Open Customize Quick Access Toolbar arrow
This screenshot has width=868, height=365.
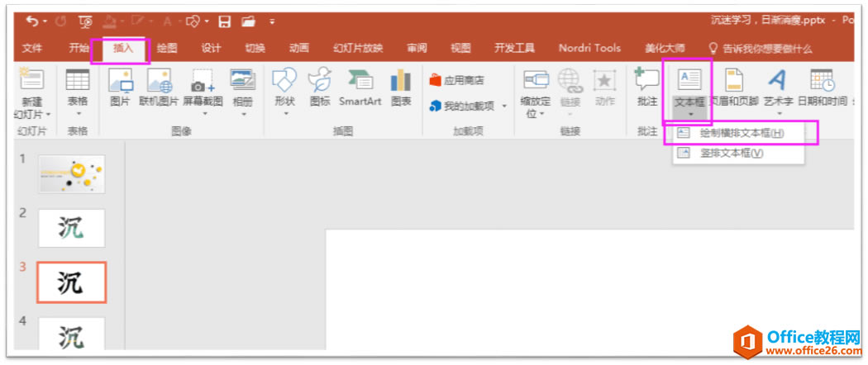pos(272,21)
